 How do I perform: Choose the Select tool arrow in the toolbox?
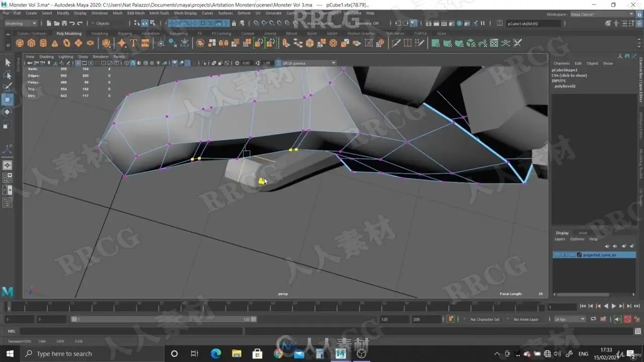point(8,62)
